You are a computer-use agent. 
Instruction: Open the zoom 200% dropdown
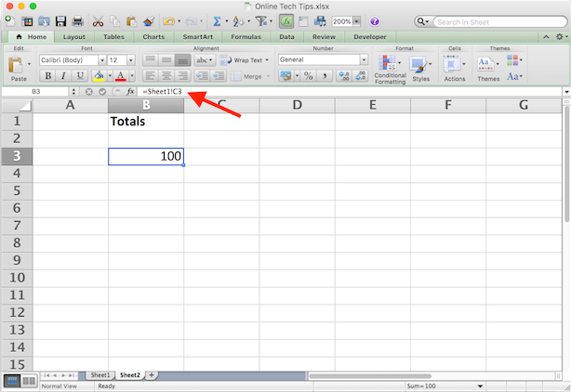[356, 21]
